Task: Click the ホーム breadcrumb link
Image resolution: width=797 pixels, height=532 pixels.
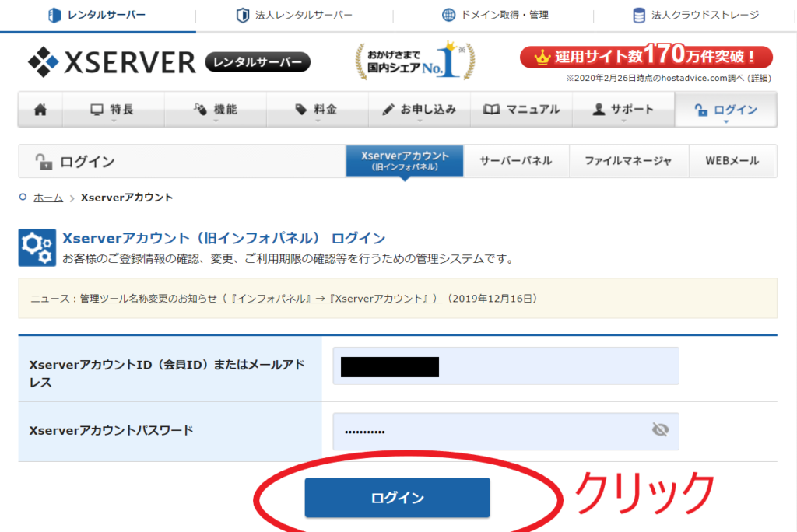Action: click(x=48, y=197)
